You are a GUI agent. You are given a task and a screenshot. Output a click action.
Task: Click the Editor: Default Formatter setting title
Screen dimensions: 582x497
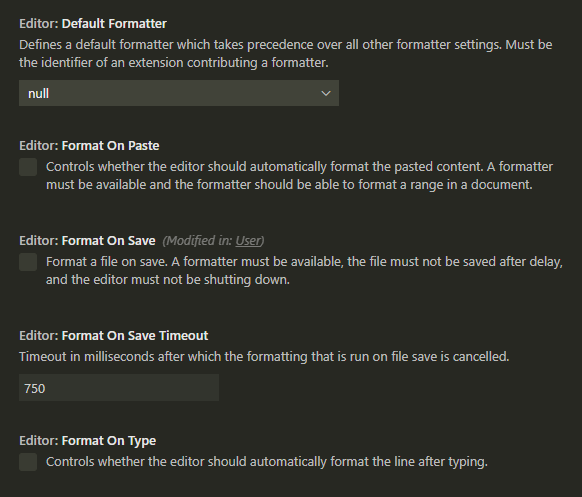pos(93,24)
